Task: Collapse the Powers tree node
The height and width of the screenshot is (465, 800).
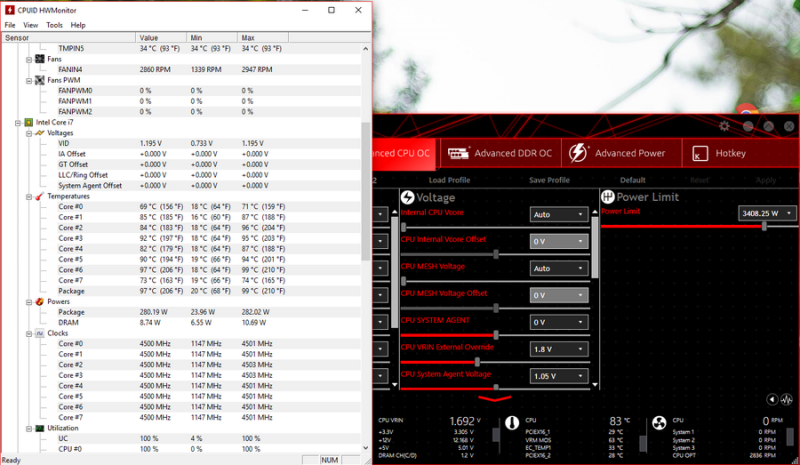Action: click(29, 302)
